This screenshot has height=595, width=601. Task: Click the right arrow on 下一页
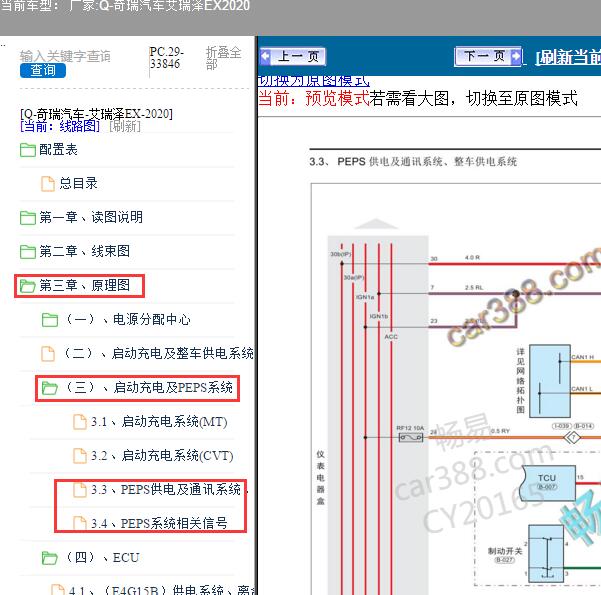(x=516, y=56)
